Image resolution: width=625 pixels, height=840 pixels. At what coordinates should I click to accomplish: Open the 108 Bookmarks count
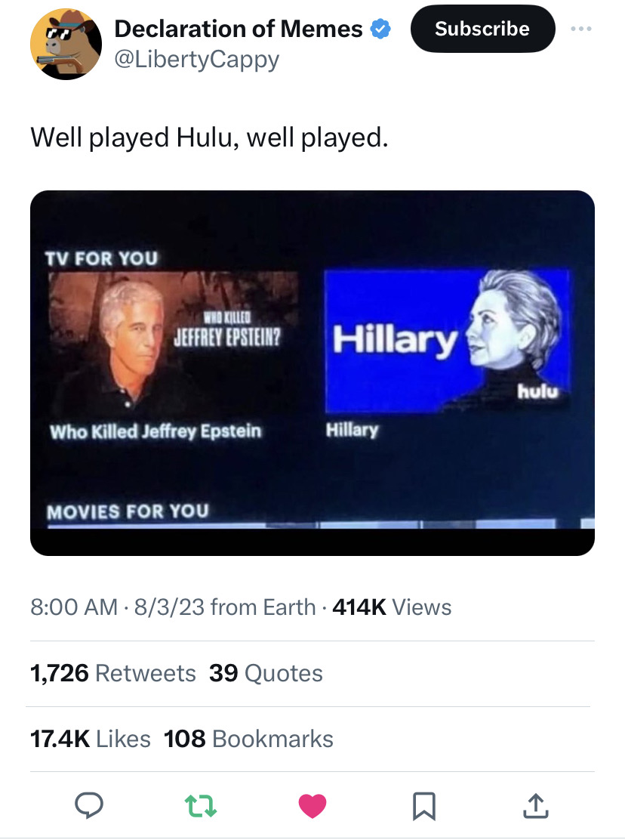tap(248, 738)
